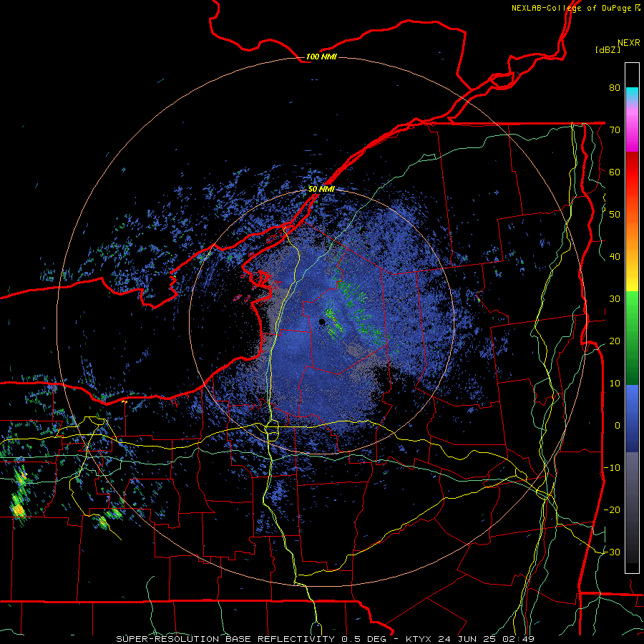Click the KTYX radar site black dot at center
This screenshot has height=644, width=644.
pyautogui.click(x=322, y=321)
